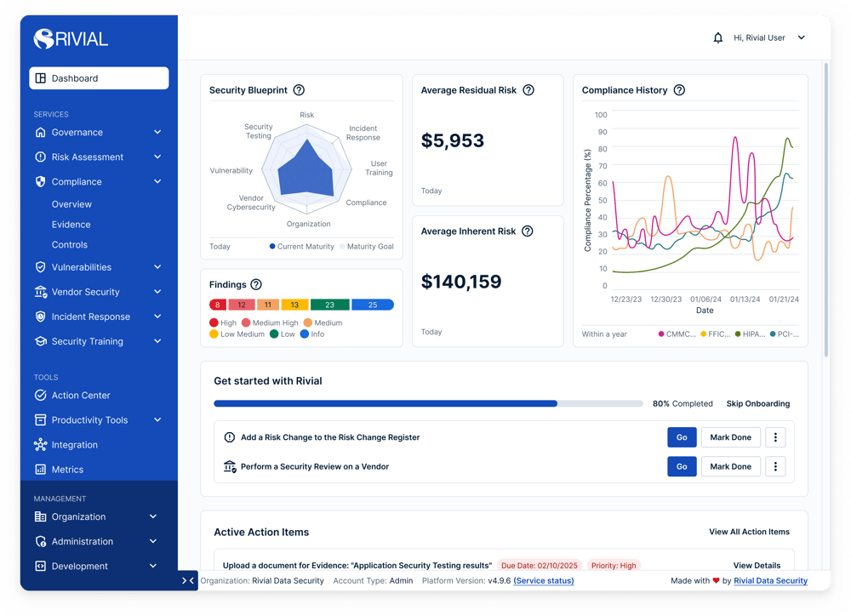
Task: Expand Development menu chevron
Action: point(153,566)
